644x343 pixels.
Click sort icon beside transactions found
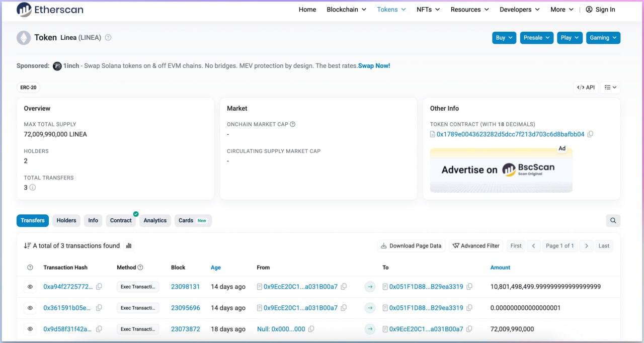coord(27,246)
